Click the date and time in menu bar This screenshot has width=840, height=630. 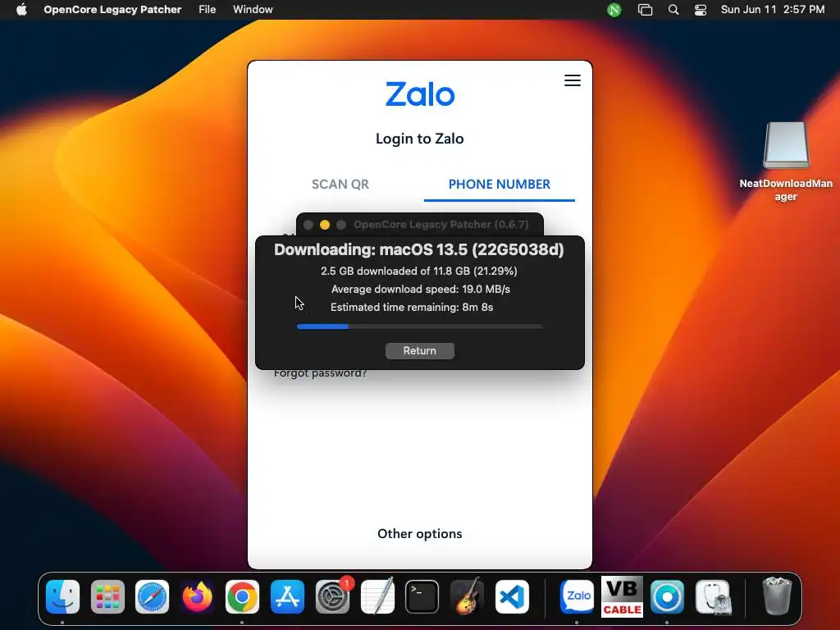(x=773, y=10)
